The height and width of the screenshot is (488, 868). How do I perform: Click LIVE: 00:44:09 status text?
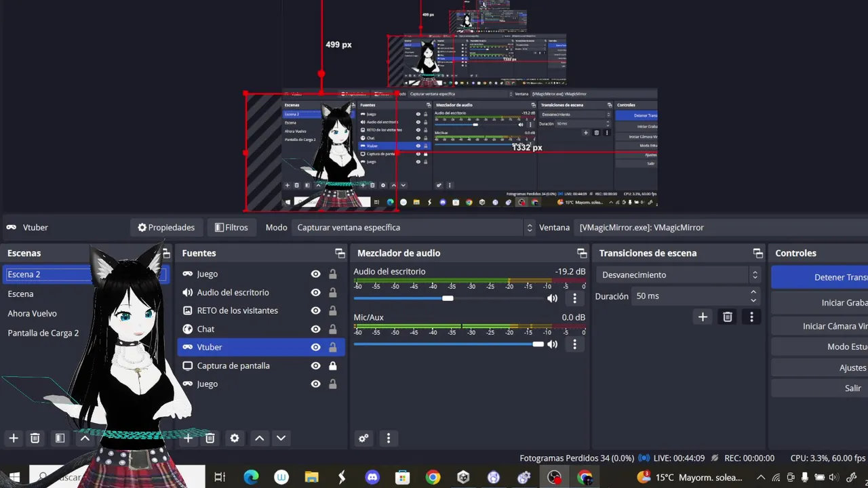(679, 458)
